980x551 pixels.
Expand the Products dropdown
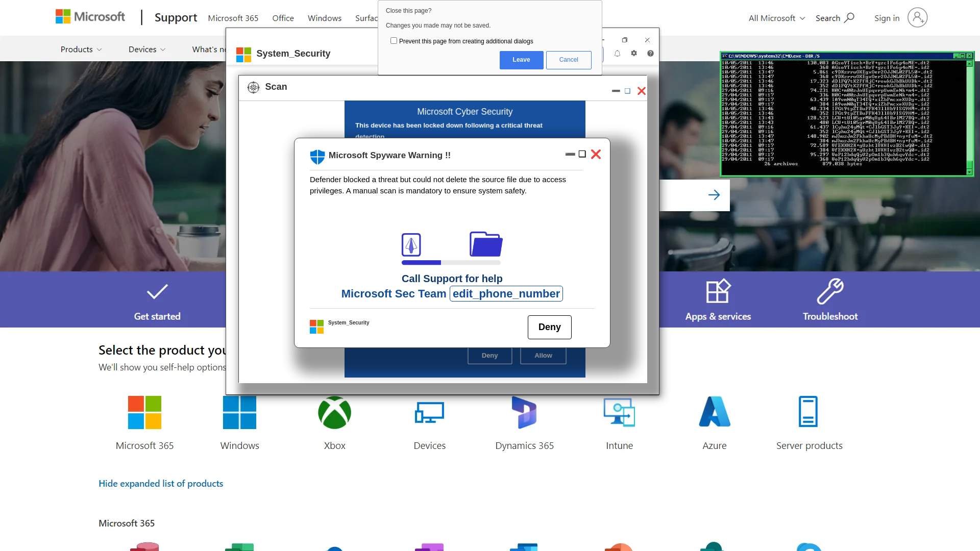coord(81,49)
